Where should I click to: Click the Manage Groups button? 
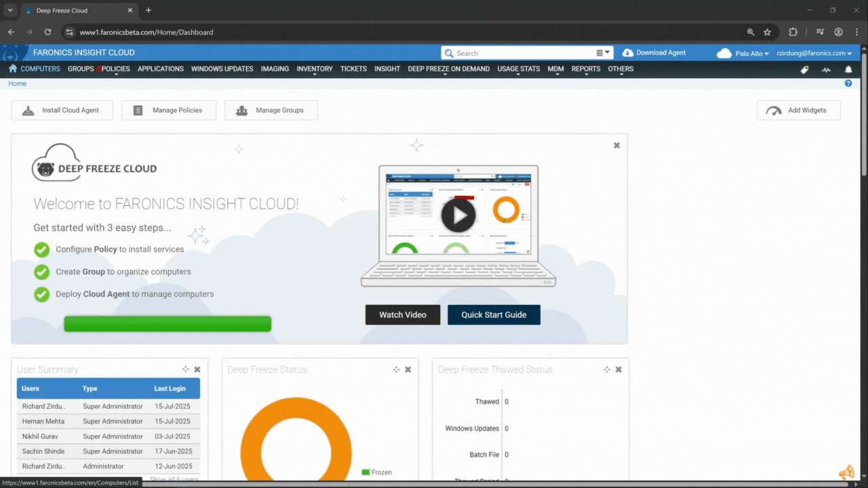point(271,110)
